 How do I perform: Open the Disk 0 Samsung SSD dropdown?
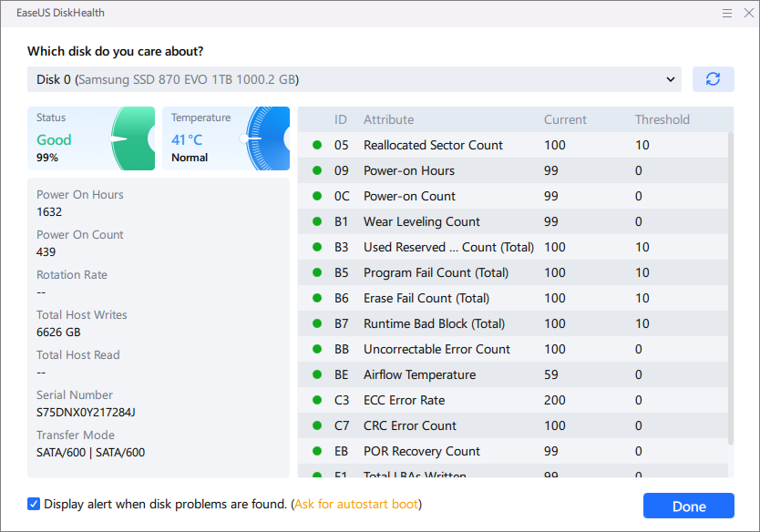coord(354,79)
